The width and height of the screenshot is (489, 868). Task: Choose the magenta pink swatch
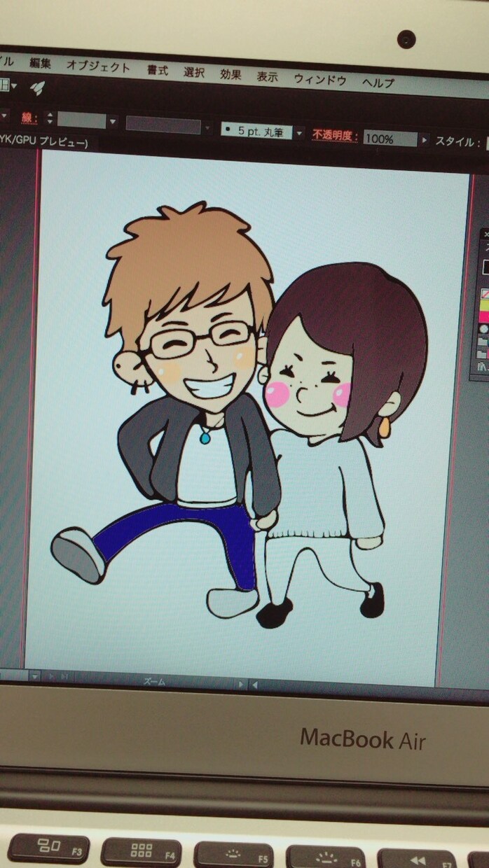click(x=484, y=318)
